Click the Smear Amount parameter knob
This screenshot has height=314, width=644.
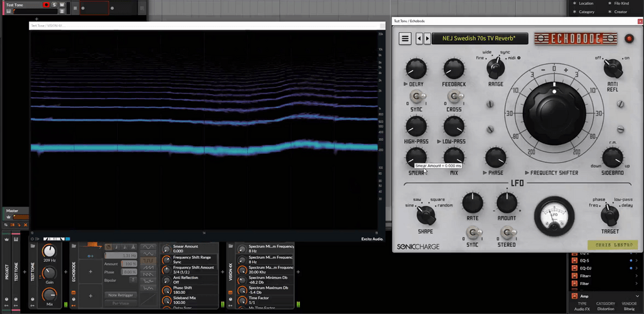pos(166,249)
